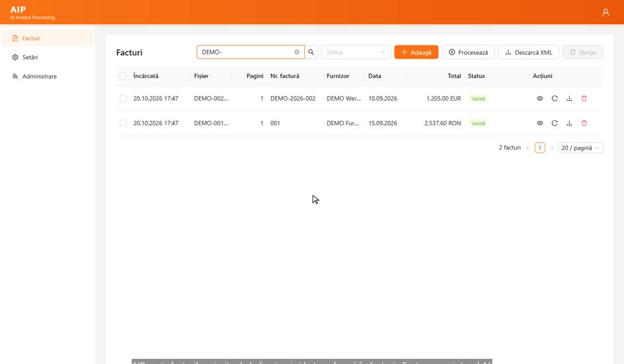
Task: Click Validă status of invoice 001
Action: tap(478, 123)
